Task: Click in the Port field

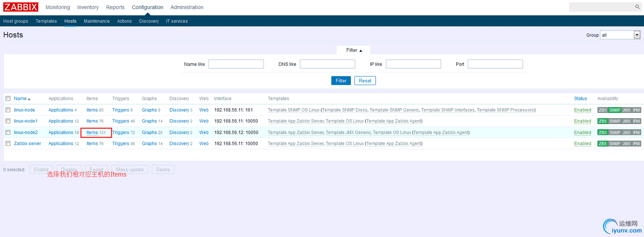Action: [x=495, y=64]
